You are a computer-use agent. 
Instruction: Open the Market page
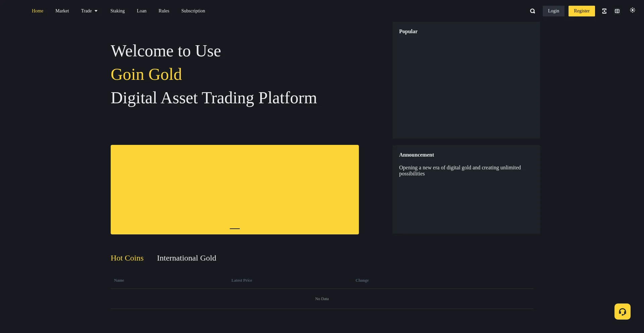tap(62, 11)
